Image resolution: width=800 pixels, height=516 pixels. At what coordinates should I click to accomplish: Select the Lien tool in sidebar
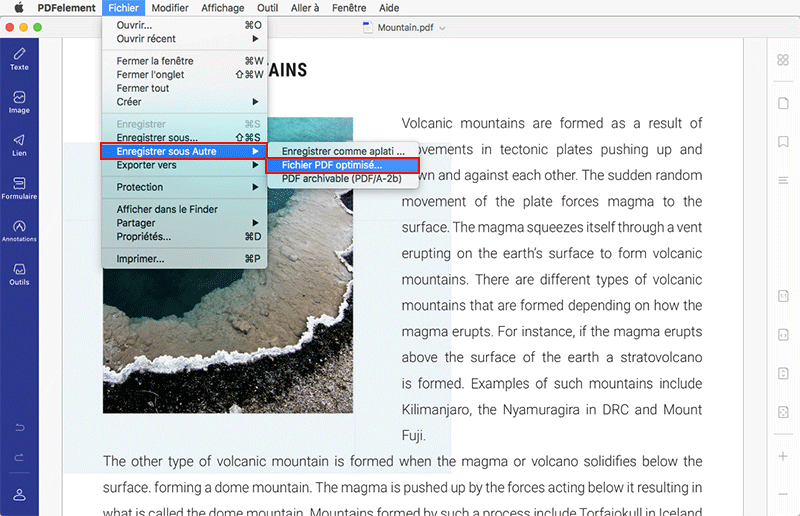19,145
